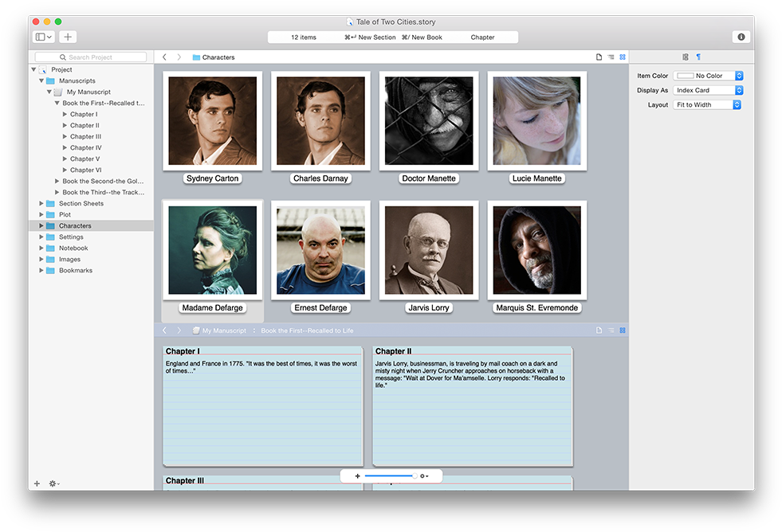
Task: Select the Doctor Manette character photo
Action: 429,121
